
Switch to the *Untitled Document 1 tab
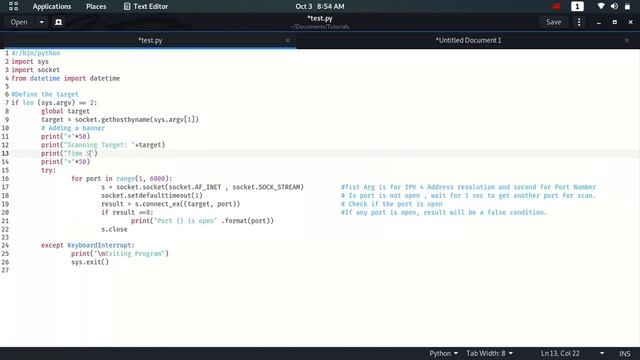468,40
